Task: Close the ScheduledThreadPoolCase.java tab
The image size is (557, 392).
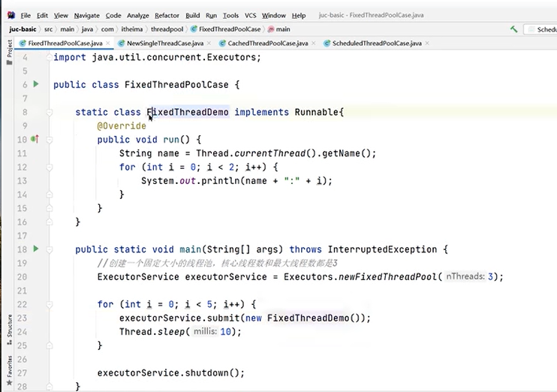Action: 427,44
